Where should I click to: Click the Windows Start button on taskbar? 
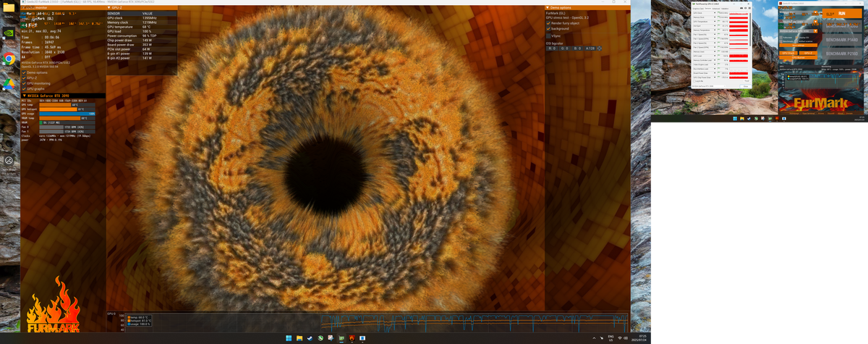point(287,338)
